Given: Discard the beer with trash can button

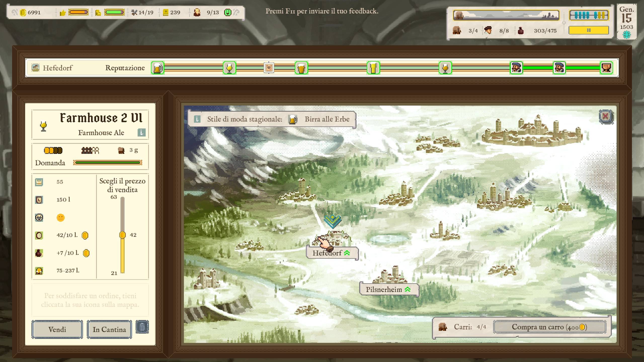Looking at the screenshot, I should click(x=142, y=327).
